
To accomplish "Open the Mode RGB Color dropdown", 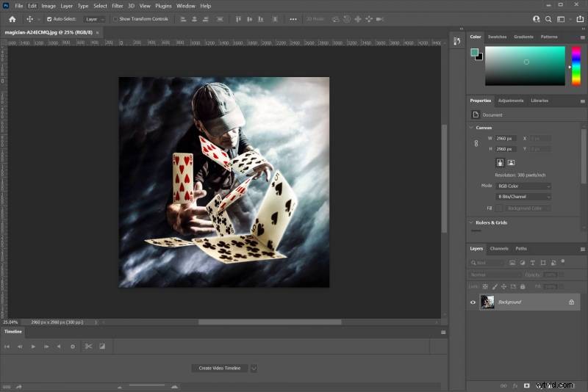I will coord(523,186).
